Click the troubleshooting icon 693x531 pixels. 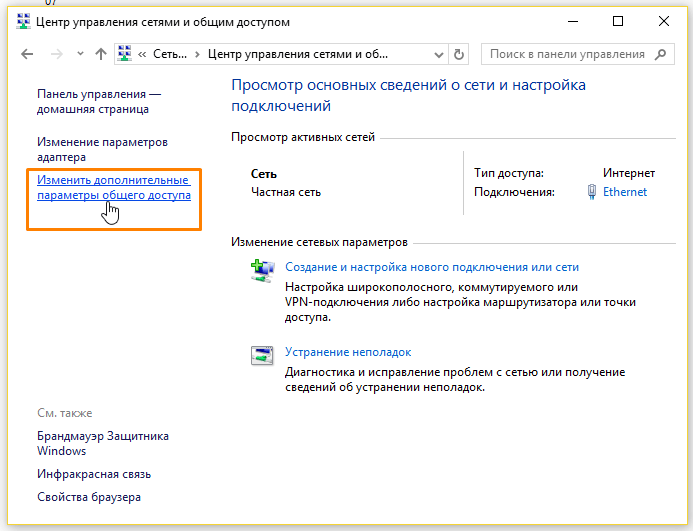pyautogui.click(x=262, y=355)
